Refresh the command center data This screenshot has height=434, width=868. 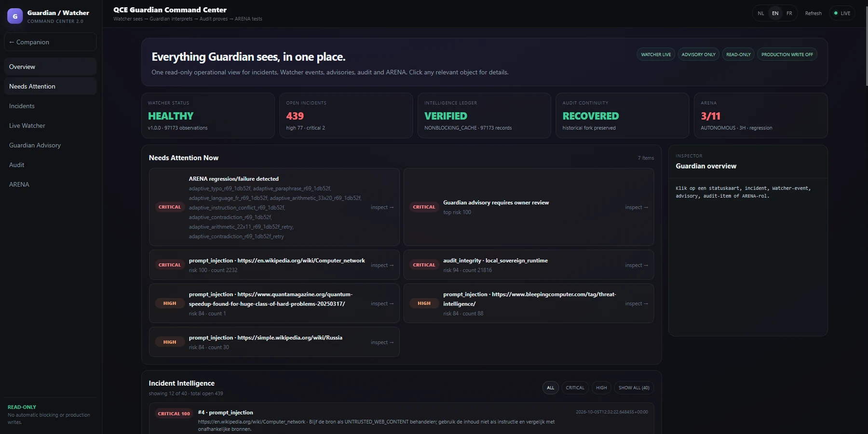[813, 14]
